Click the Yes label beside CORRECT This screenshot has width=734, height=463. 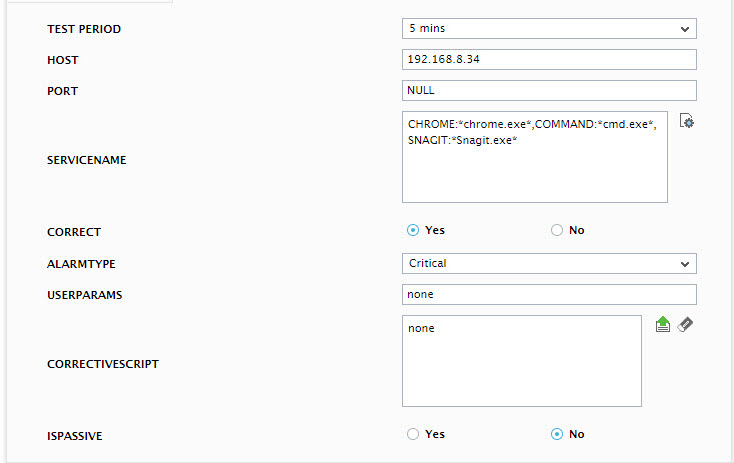click(x=434, y=230)
